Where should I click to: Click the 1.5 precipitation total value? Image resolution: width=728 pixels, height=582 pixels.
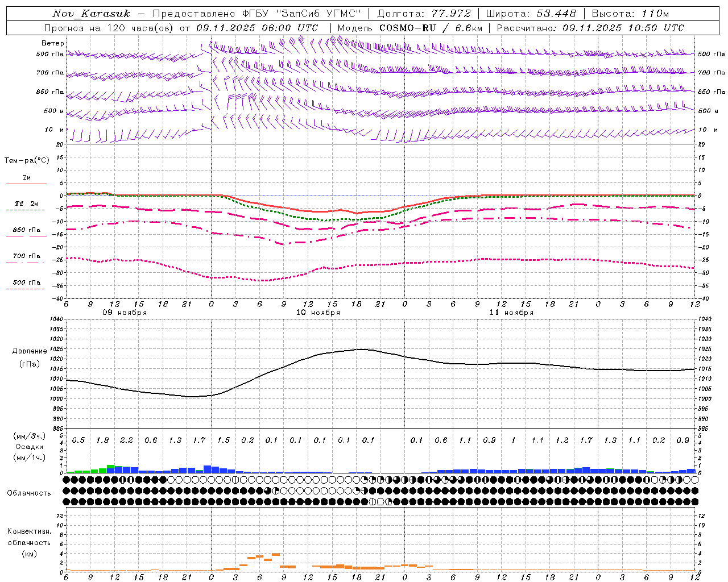point(223,440)
